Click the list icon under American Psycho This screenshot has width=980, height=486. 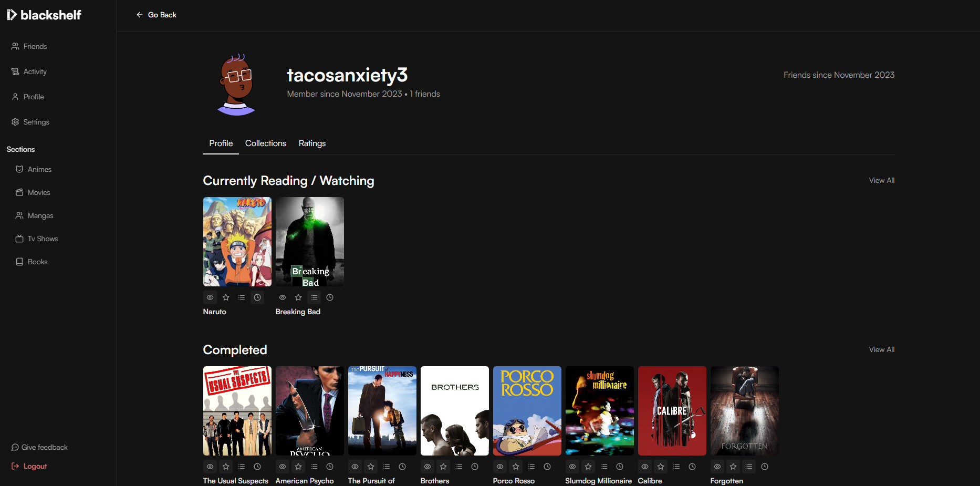(x=314, y=467)
